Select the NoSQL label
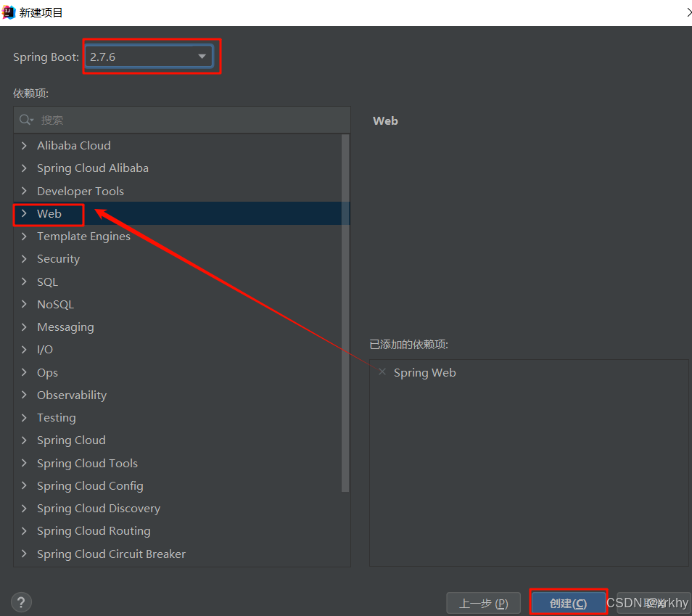The image size is (692, 616). pyautogui.click(x=55, y=304)
